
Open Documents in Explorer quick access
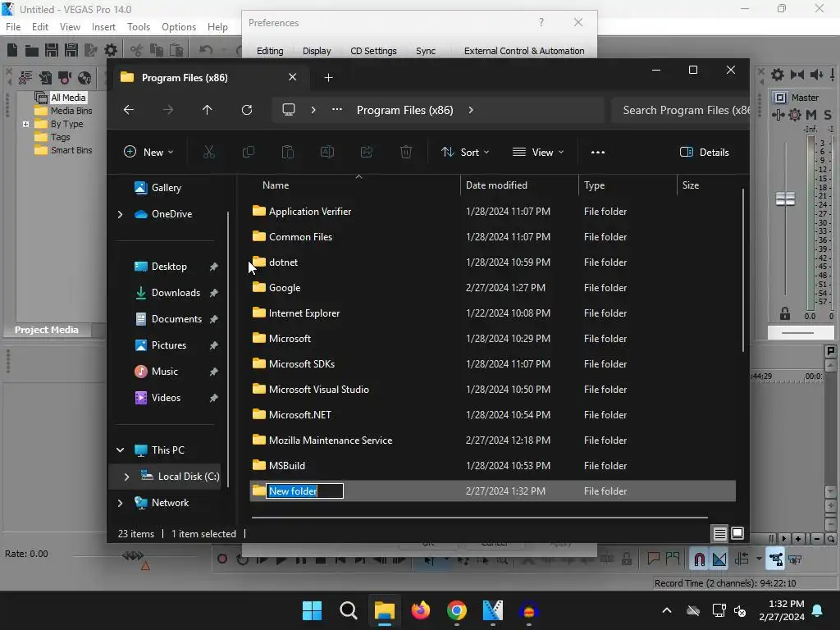(176, 319)
